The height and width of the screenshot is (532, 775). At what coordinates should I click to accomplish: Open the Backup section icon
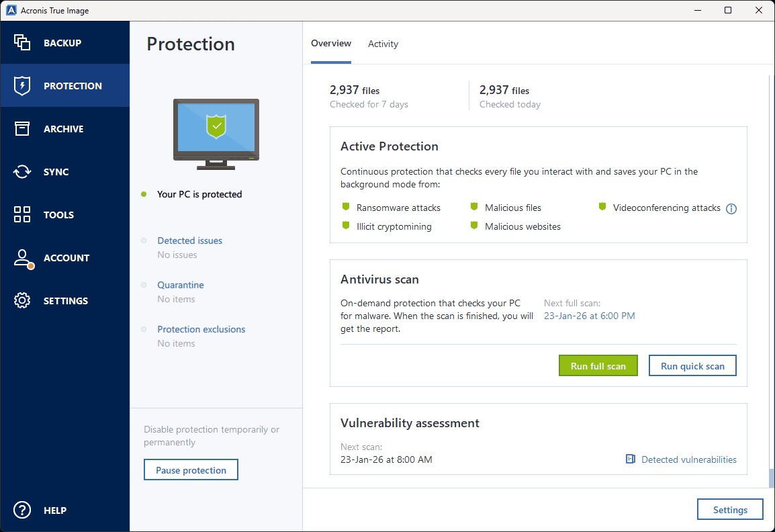[x=22, y=43]
